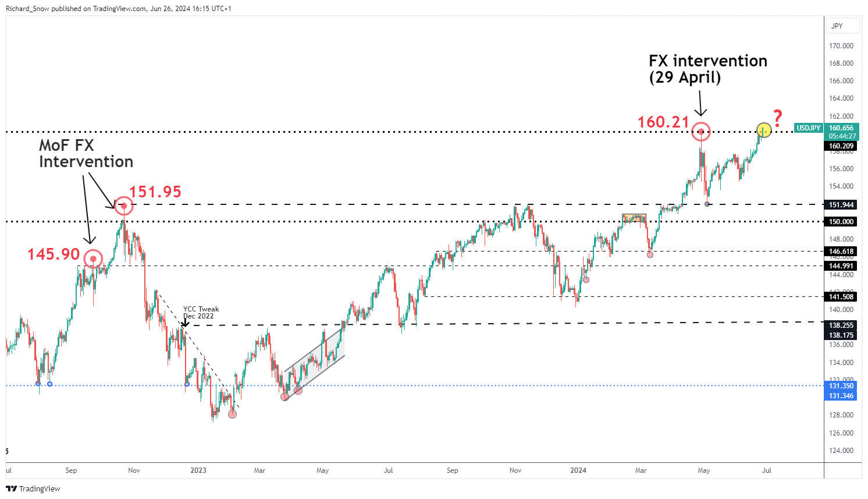Screen dimensions: 868x499
Task: Select the red circle marking the 151.95 high
Action: [124, 205]
